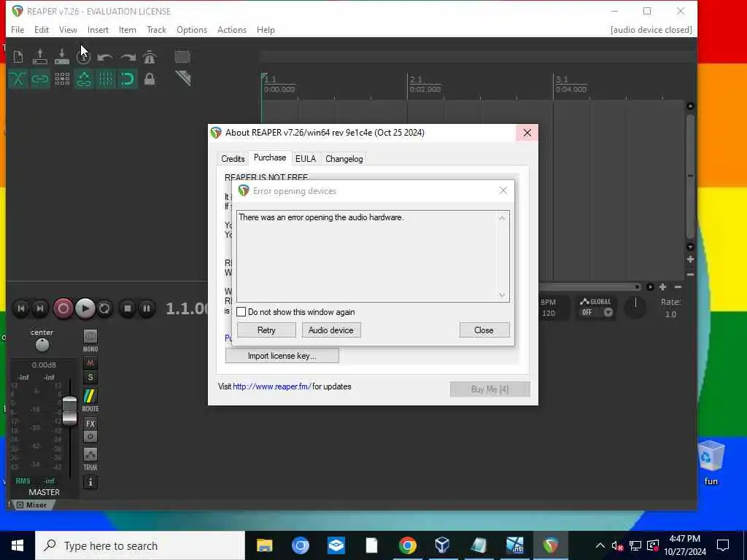Image resolution: width=747 pixels, height=560 pixels.
Task: Open the reaper.fm link
Action: (272, 386)
